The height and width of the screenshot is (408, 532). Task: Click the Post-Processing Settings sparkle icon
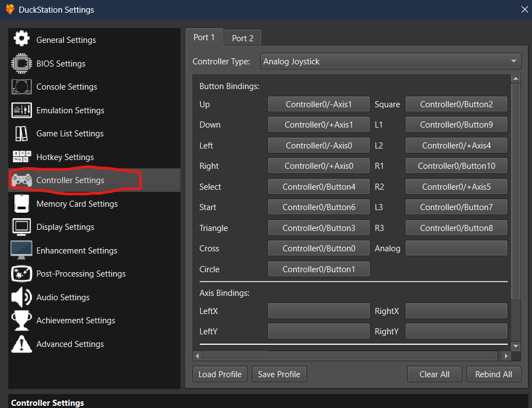(21, 274)
